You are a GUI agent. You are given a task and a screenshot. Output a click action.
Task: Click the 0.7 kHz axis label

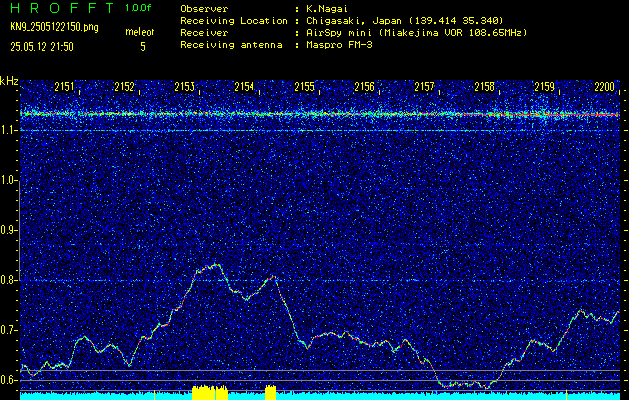tap(8, 330)
